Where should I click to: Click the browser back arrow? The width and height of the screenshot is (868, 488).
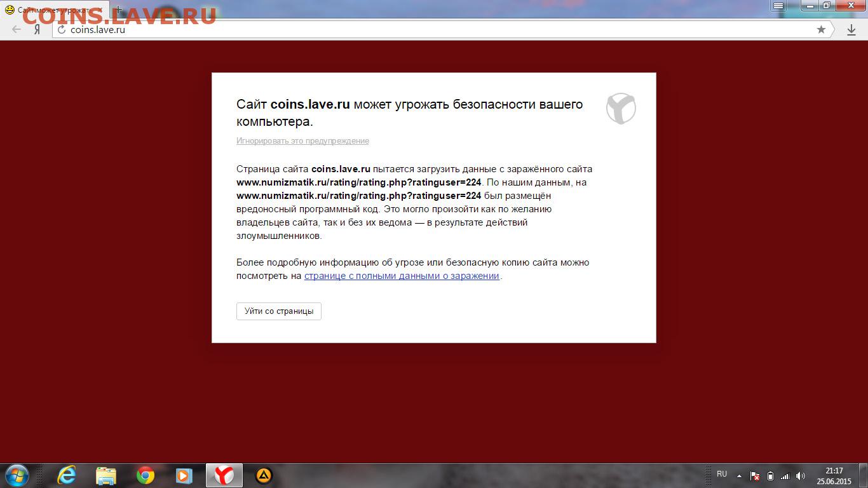pos(17,30)
